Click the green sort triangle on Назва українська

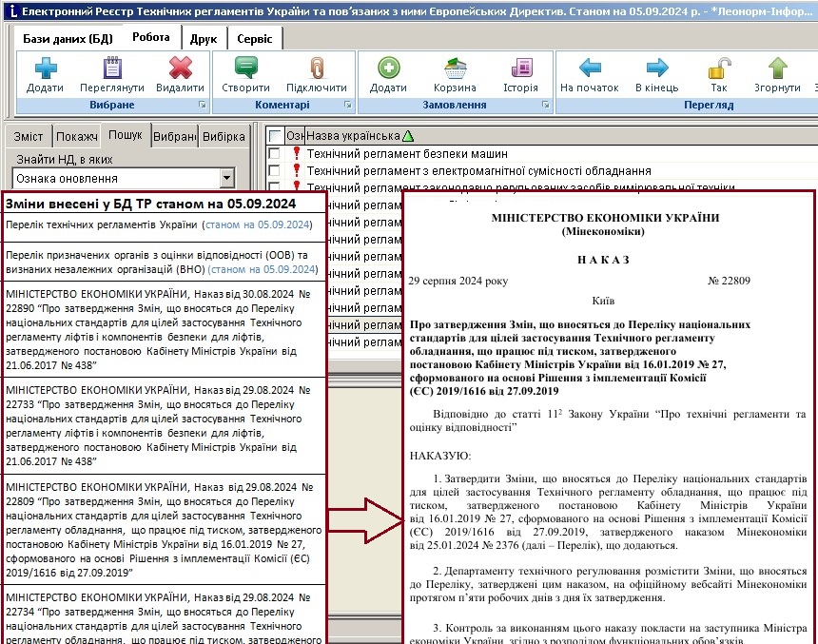coord(408,136)
